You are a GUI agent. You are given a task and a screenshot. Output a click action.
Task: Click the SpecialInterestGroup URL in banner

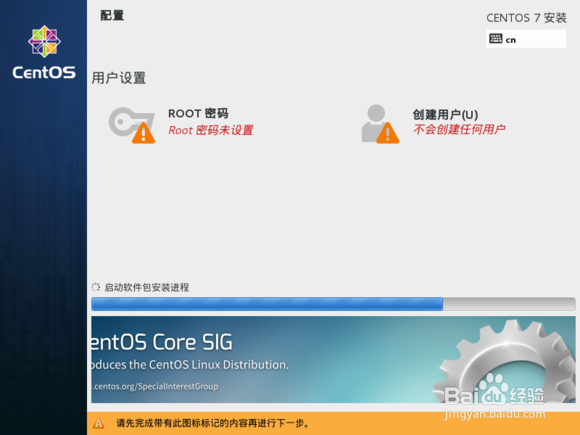pyautogui.click(x=155, y=387)
